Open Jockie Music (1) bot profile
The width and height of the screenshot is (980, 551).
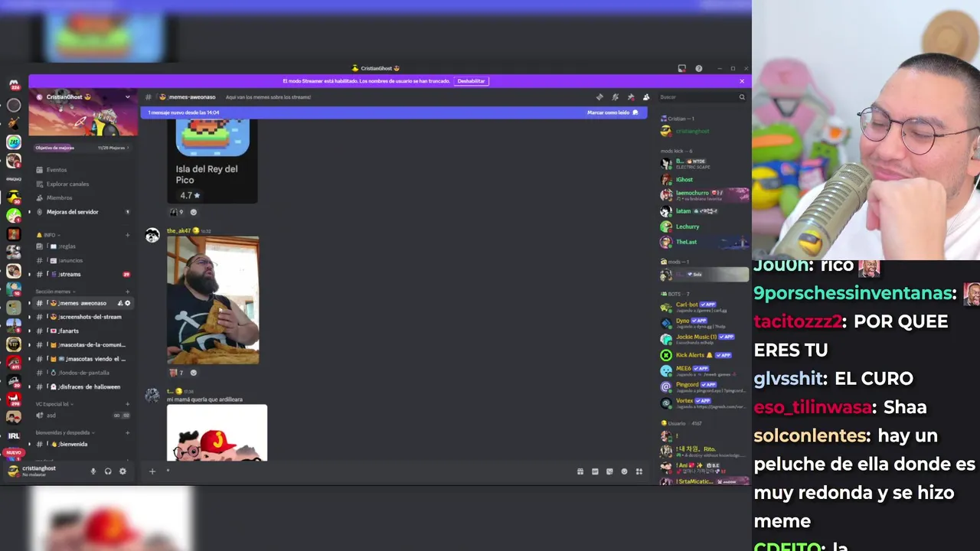pyautogui.click(x=704, y=338)
